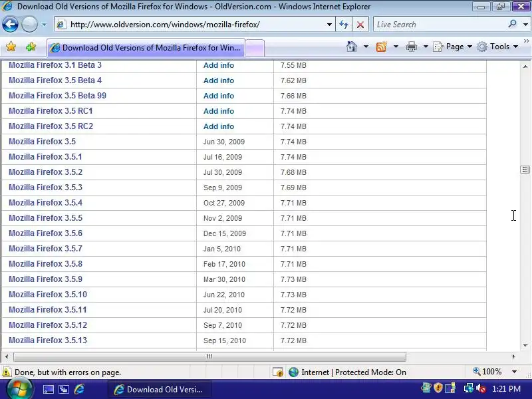This screenshot has width=532, height=399.
Task: Expand the Home button dropdown arrow
Action: [366, 47]
